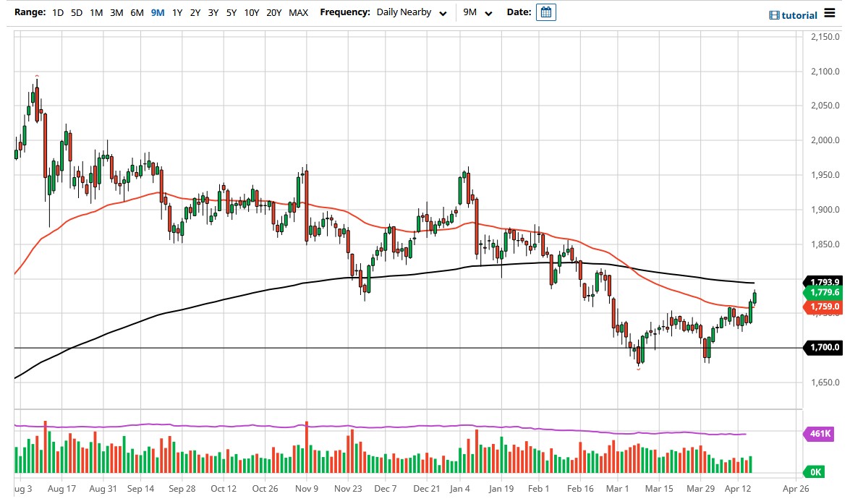Click the 2,000.0 price axis label
The width and height of the screenshot is (850, 504).
[x=825, y=140]
